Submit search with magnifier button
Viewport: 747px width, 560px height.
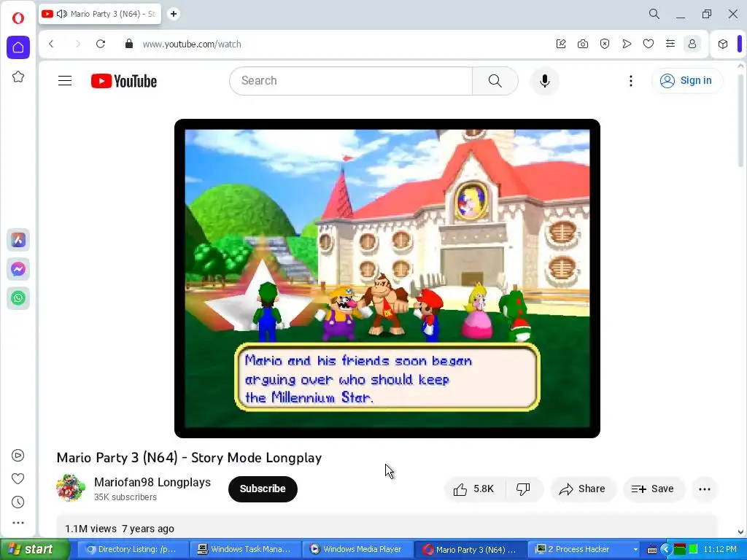tap(495, 81)
